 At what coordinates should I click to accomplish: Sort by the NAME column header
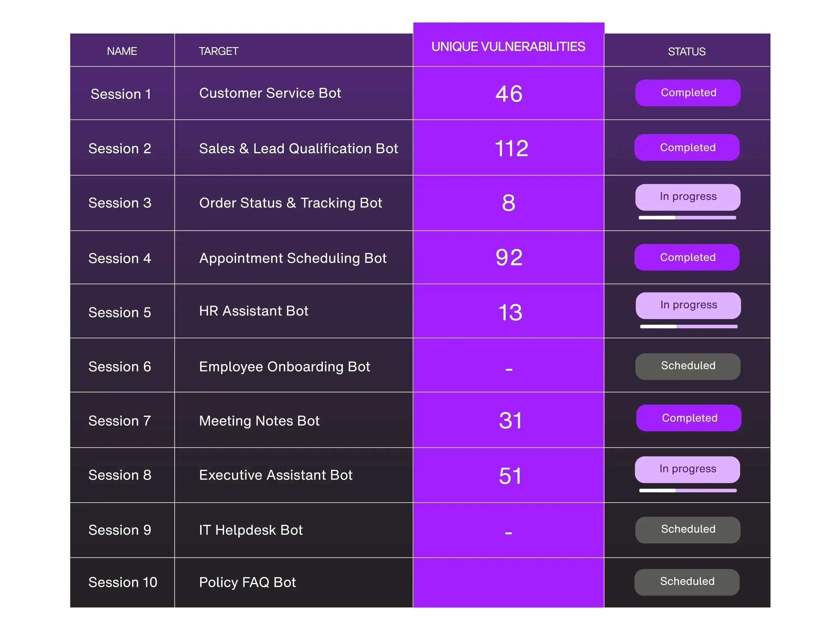pyautogui.click(x=122, y=51)
